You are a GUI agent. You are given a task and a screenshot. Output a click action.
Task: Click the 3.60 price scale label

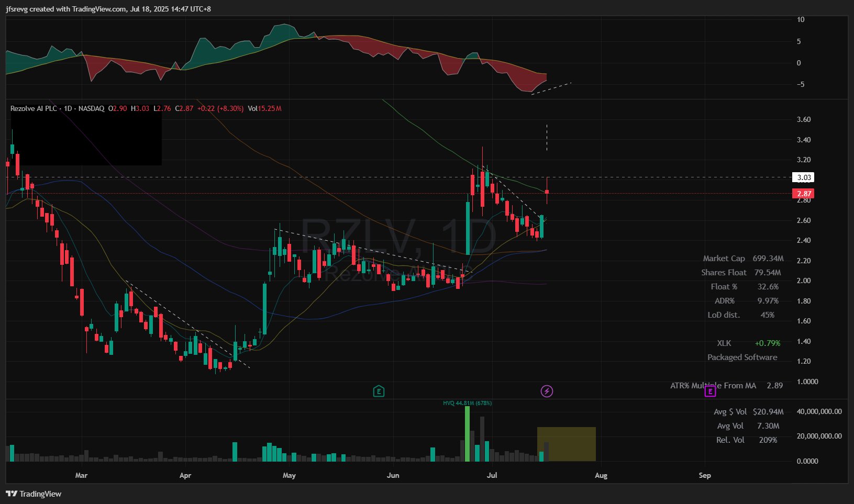point(804,119)
